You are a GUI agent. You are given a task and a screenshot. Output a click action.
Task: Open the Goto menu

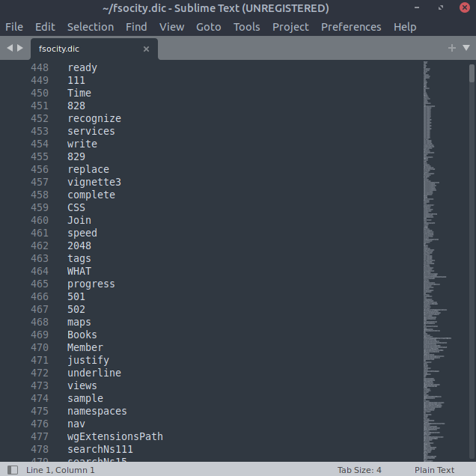[209, 27]
